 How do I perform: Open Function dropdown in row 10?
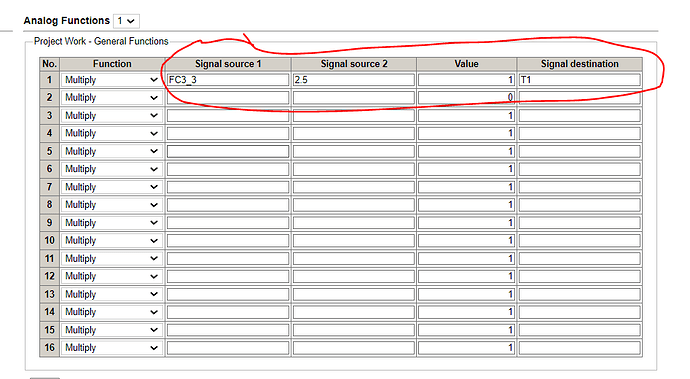pos(112,240)
